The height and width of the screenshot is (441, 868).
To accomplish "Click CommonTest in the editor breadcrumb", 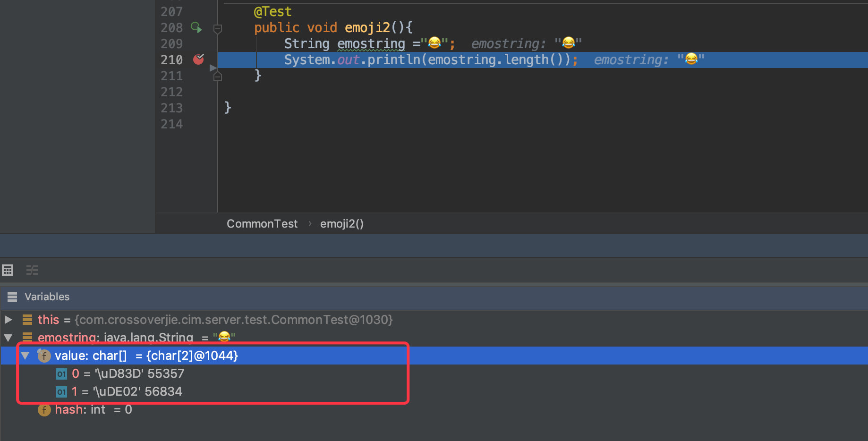I will point(262,224).
